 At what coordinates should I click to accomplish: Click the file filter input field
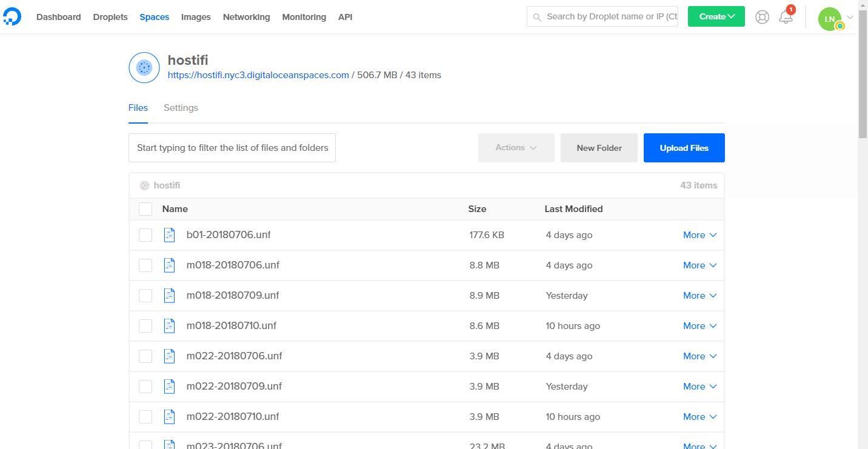(x=232, y=147)
